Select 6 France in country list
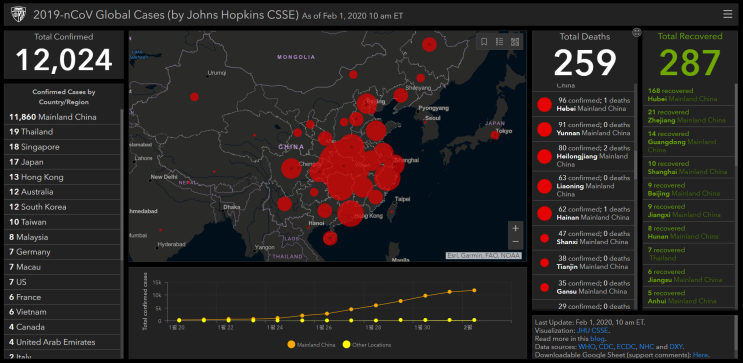743x363 pixels. (x=63, y=297)
